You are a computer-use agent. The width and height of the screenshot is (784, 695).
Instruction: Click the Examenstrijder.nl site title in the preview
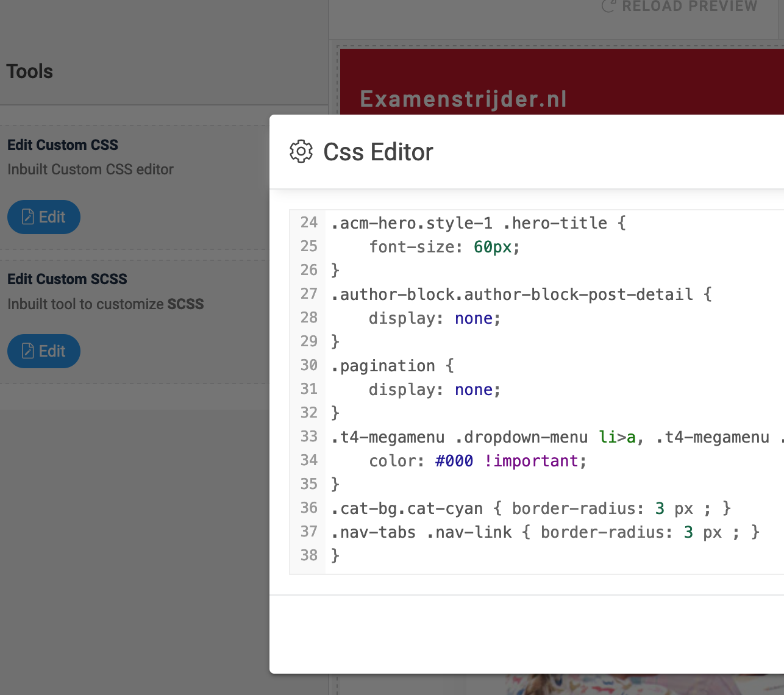pyautogui.click(x=463, y=99)
